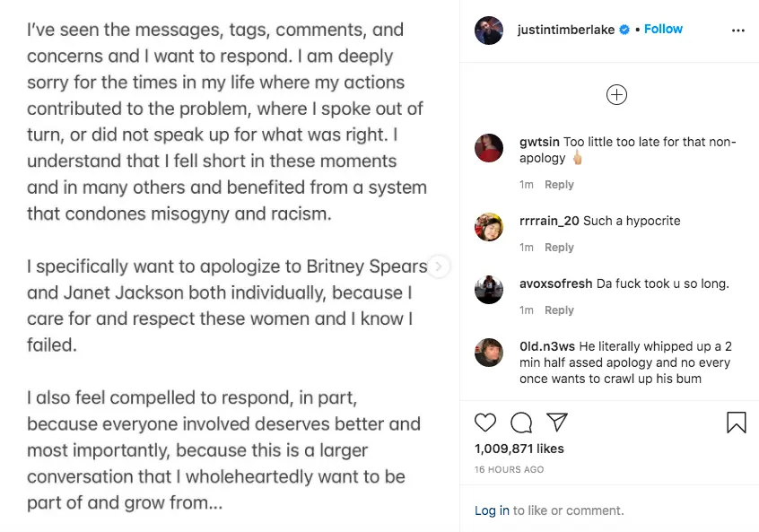
Task: Open the three-dot more options menu
Action: [738, 30]
